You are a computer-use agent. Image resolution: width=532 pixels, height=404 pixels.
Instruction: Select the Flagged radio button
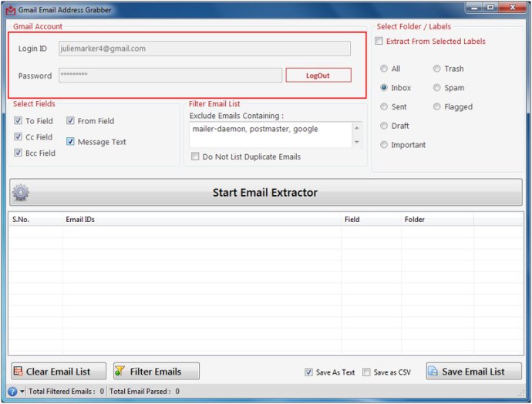437,106
